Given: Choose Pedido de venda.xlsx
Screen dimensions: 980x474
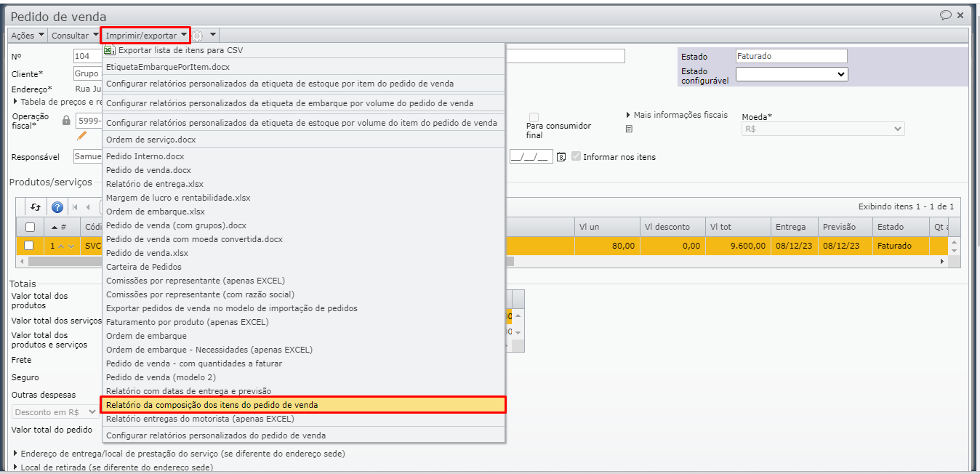Looking at the screenshot, I should click(303, 253).
